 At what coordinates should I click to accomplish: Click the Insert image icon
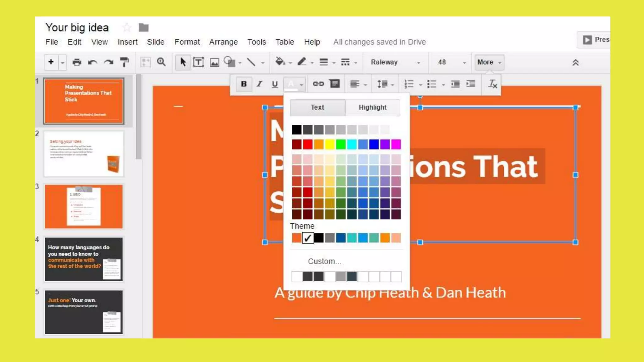(214, 62)
